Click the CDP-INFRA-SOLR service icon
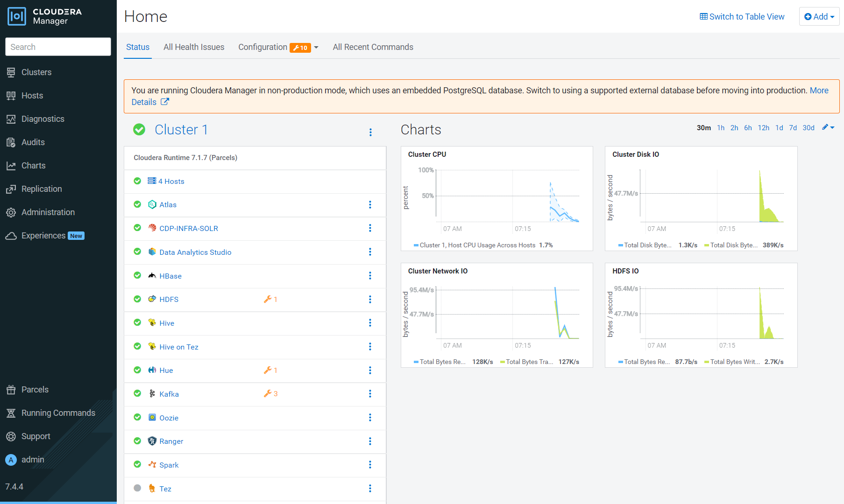 152,228
